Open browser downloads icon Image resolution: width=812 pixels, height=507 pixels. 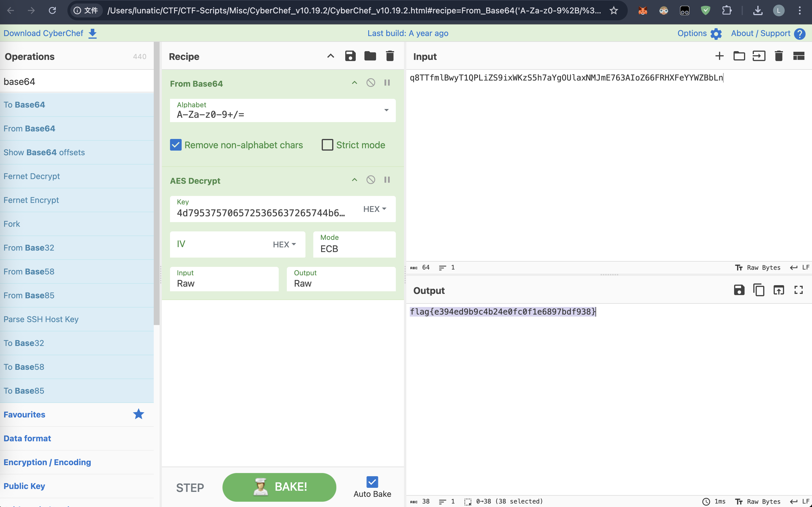[758, 10]
